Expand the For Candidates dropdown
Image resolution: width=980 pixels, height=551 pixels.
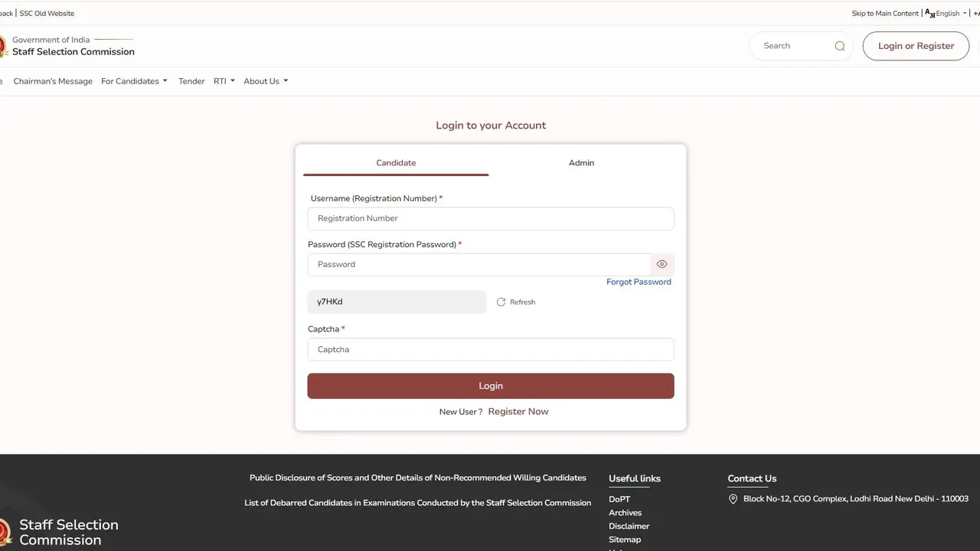coord(134,81)
